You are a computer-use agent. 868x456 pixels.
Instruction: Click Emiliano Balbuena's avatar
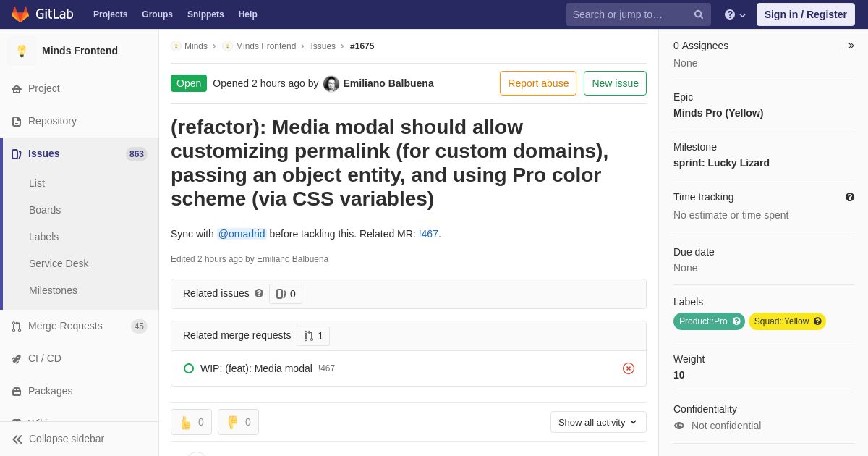[x=331, y=84]
